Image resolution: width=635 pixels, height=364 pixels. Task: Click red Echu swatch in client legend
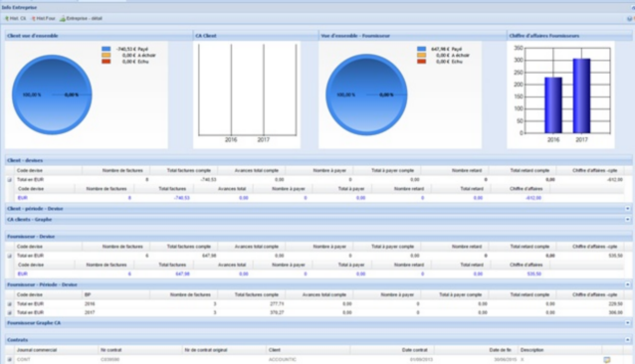[106, 62]
